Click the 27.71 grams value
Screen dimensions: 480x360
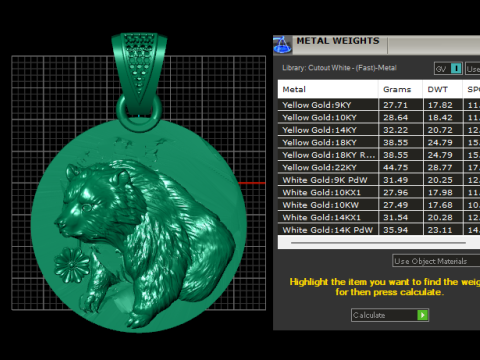[395, 105]
